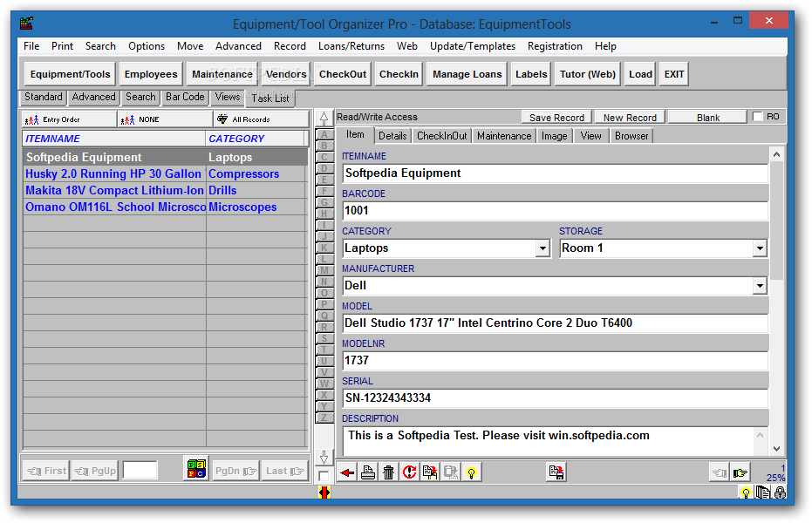Click the Tutor (Web) button

[587, 74]
